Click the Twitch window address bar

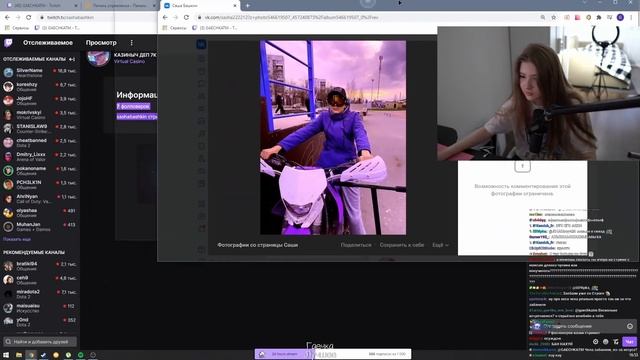tap(96, 18)
